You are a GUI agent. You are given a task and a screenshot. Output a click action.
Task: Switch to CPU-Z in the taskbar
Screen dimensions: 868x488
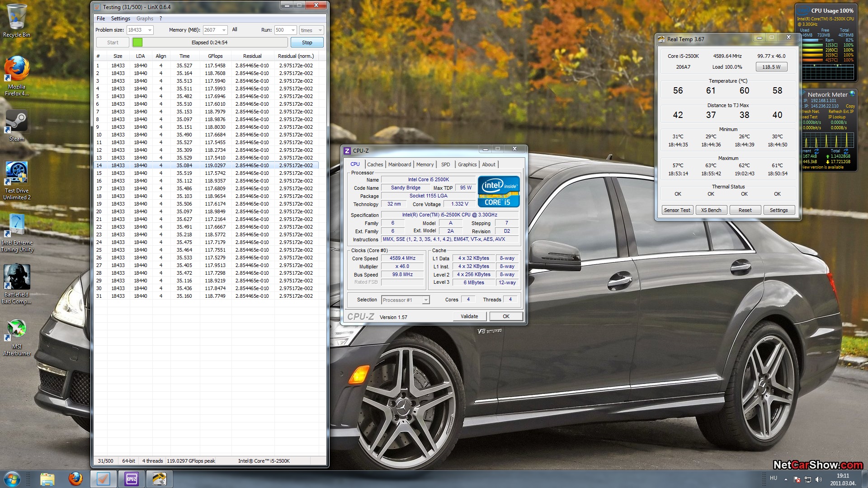click(131, 479)
